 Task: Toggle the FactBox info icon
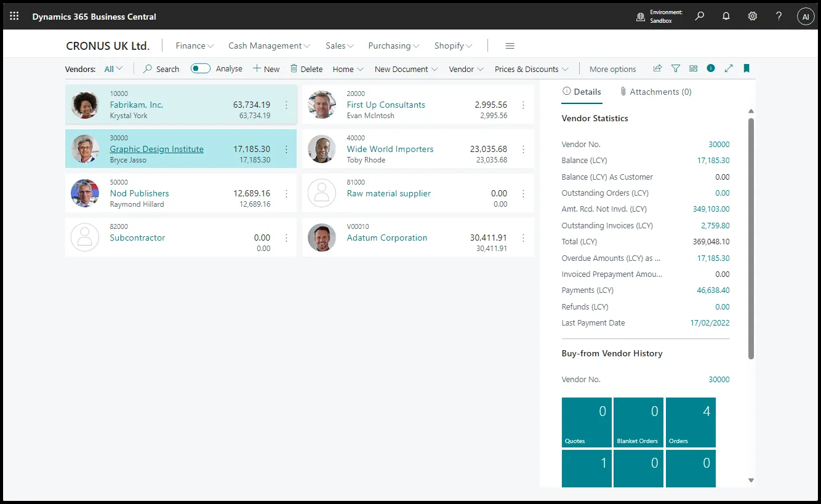[711, 68]
